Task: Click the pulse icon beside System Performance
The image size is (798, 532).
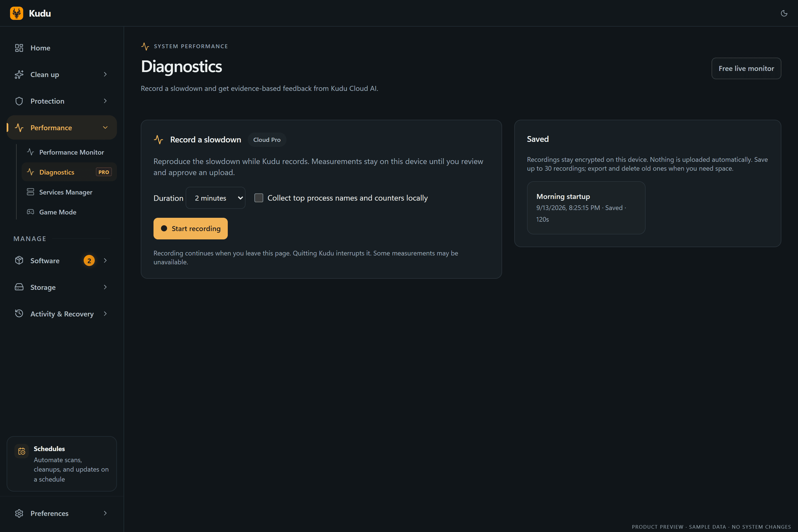Action: click(x=145, y=47)
